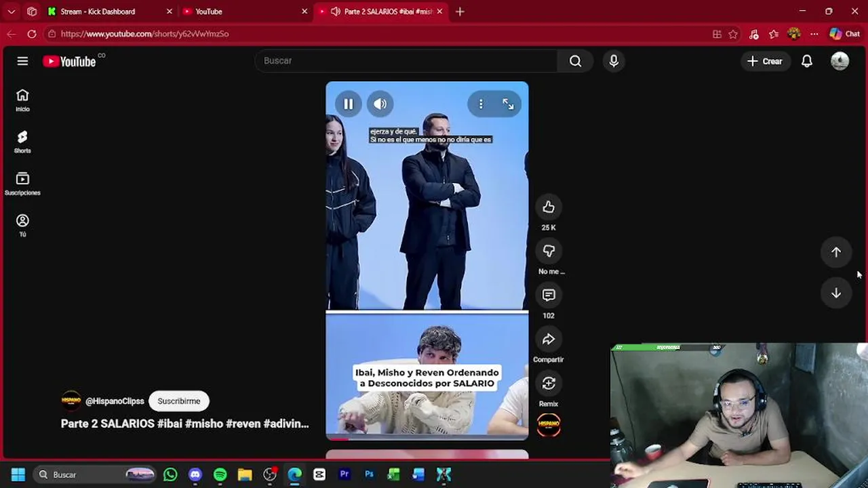
Task: Open the Hispano sound icon under Remix
Action: pyautogui.click(x=549, y=425)
